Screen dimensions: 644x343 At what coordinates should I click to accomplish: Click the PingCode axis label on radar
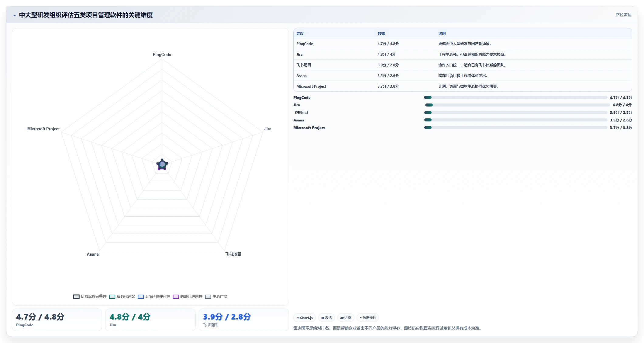tap(162, 55)
